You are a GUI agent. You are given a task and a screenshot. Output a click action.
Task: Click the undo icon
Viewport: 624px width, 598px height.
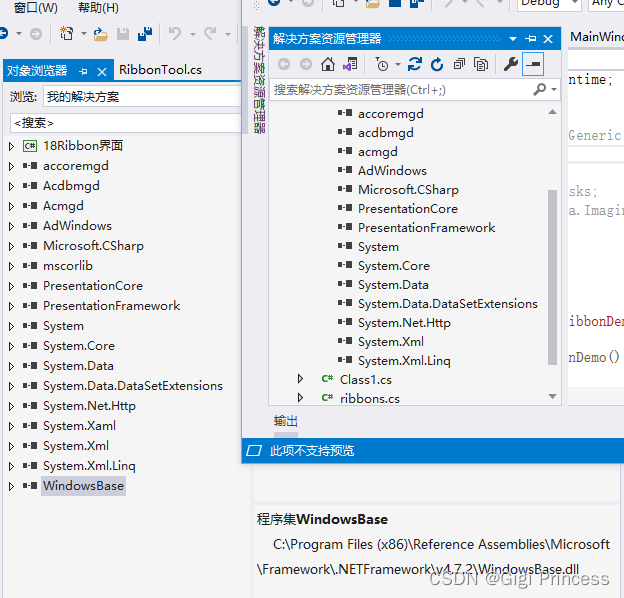pos(175,34)
